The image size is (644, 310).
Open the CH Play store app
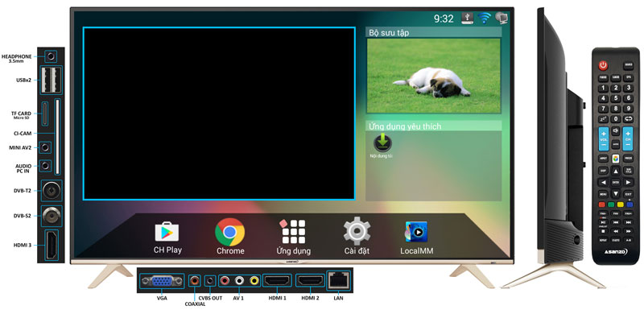tap(167, 232)
